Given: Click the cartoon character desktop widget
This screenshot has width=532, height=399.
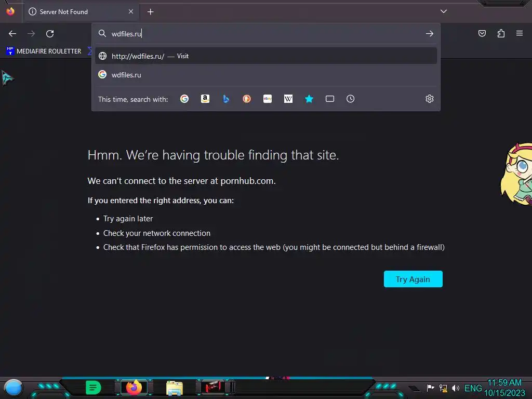Looking at the screenshot, I should (x=516, y=174).
